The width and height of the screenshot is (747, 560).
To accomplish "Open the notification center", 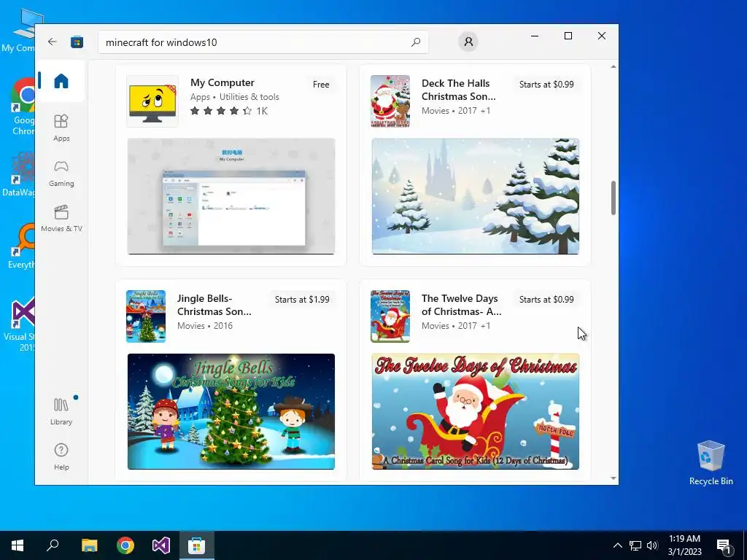I will pos(724,545).
